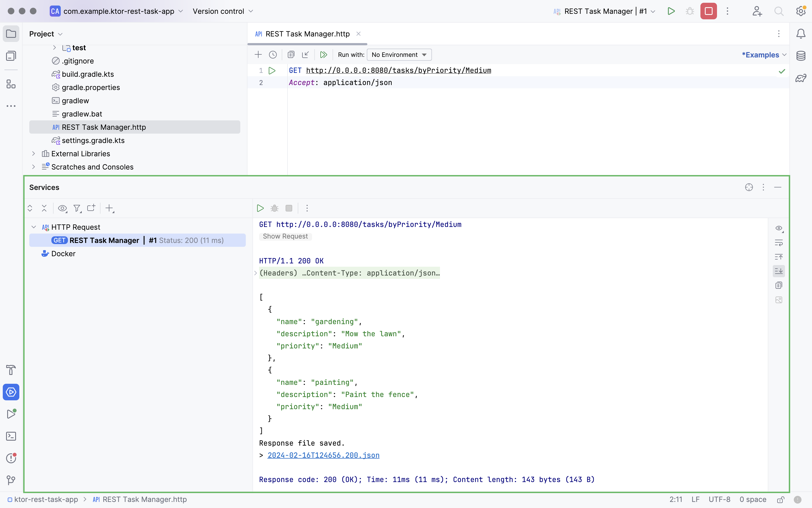This screenshot has width=812, height=508.
Task: Expand the External Libraries tree node
Action: (x=33, y=154)
